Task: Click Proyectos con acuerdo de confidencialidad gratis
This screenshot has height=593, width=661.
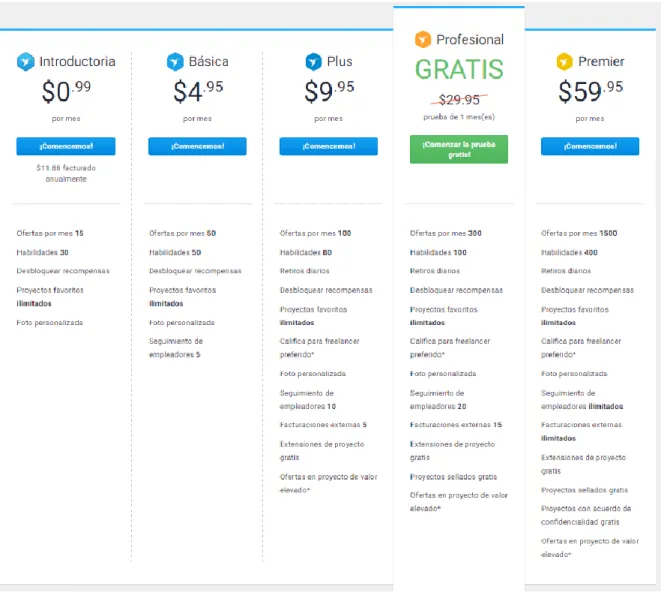Action: click(x=586, y=515)
